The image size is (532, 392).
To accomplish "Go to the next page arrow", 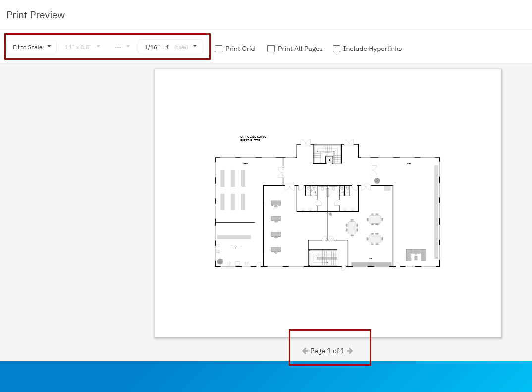I will point(350,351).
